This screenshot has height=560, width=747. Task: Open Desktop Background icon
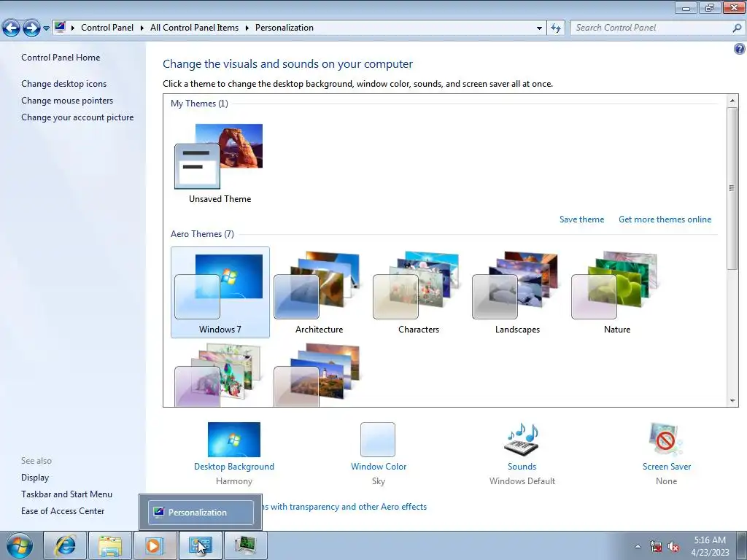(234, 440)
